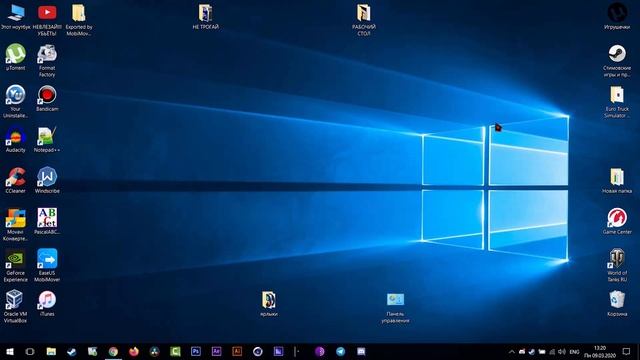
Task: Launch Photoshop from the taskbar
Action: (196, 351)
